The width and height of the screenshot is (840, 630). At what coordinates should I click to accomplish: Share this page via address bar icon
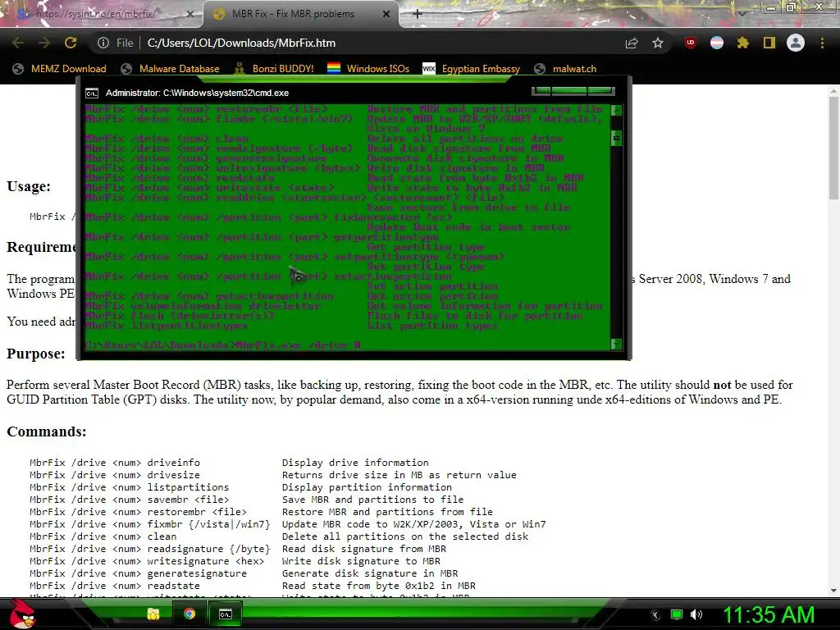(x=632, y=43)
